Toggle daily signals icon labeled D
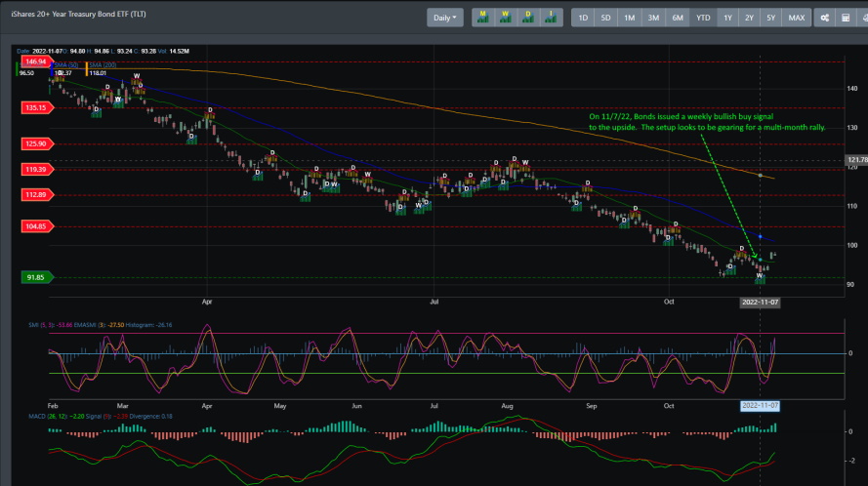This screenshot has width=868, height=486. (x=528, y=18)
